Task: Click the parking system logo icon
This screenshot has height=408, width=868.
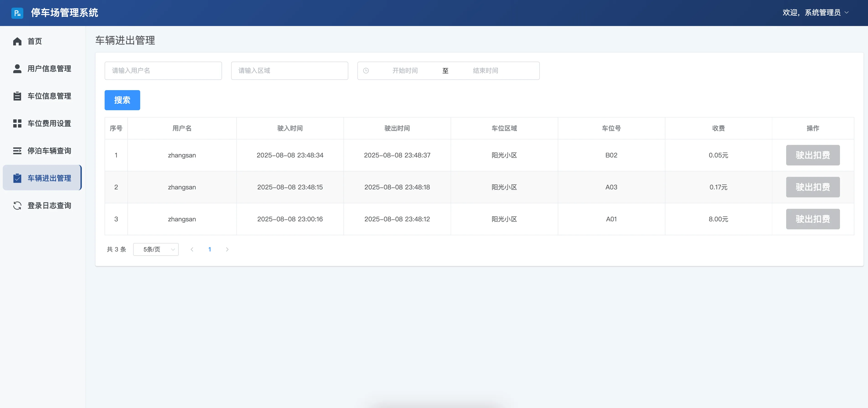Action: (17, 13)
